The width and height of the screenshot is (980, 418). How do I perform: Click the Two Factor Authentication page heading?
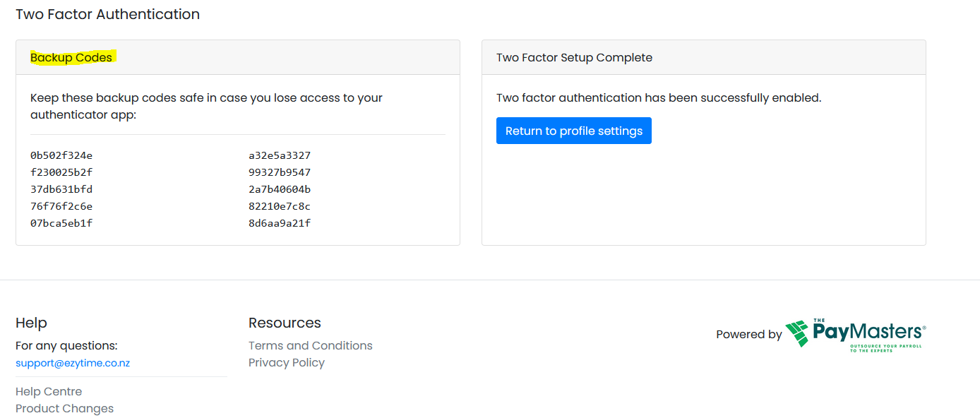click(107, 14)
